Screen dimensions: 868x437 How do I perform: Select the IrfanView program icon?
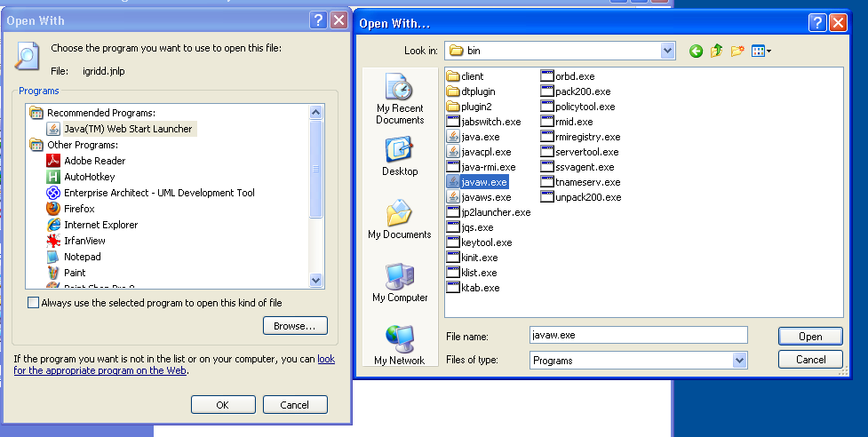tap(53, 241)
